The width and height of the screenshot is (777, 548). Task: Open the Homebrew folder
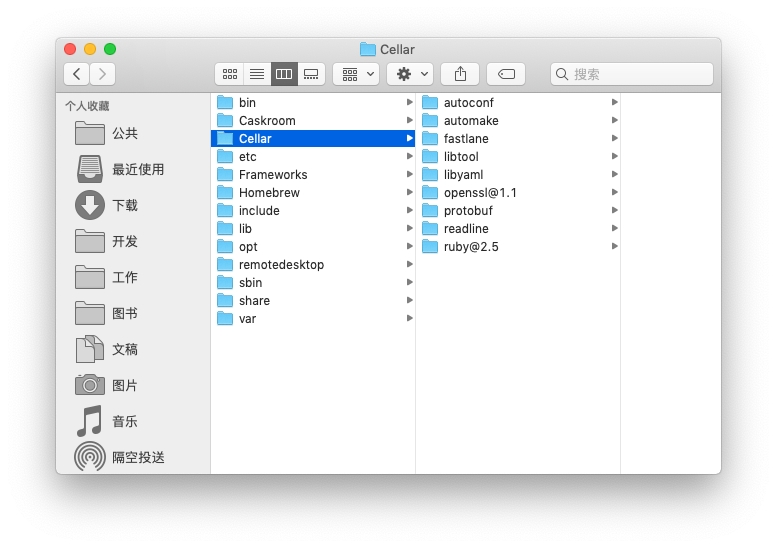coord(268,193)
